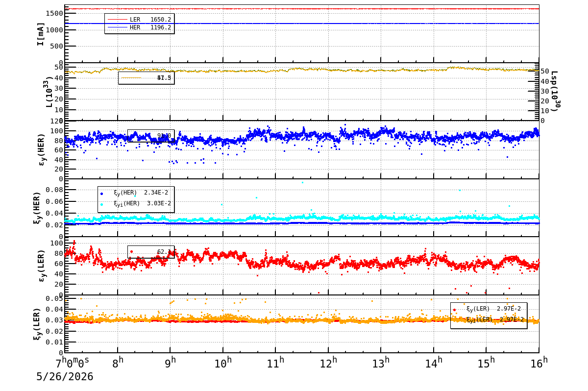The width and height of the screenshot is (588, 391).
Task: Select the Lsp(10^30) right axis label
Action: click(556, 91)
